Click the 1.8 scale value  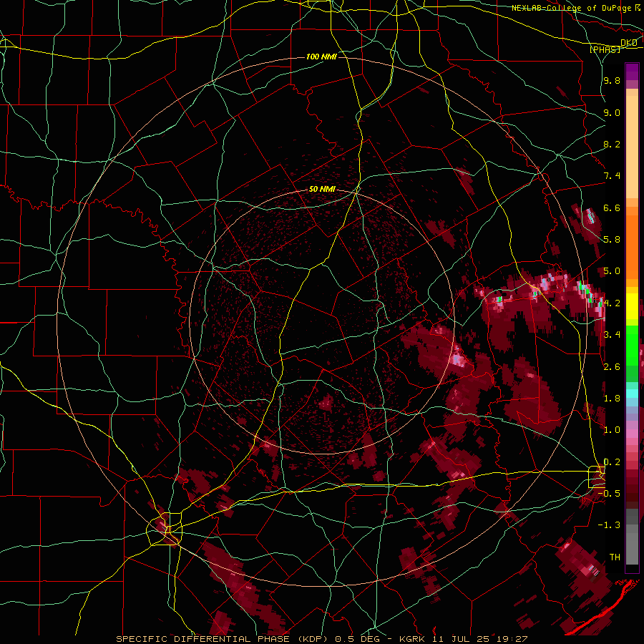point(612,398)
